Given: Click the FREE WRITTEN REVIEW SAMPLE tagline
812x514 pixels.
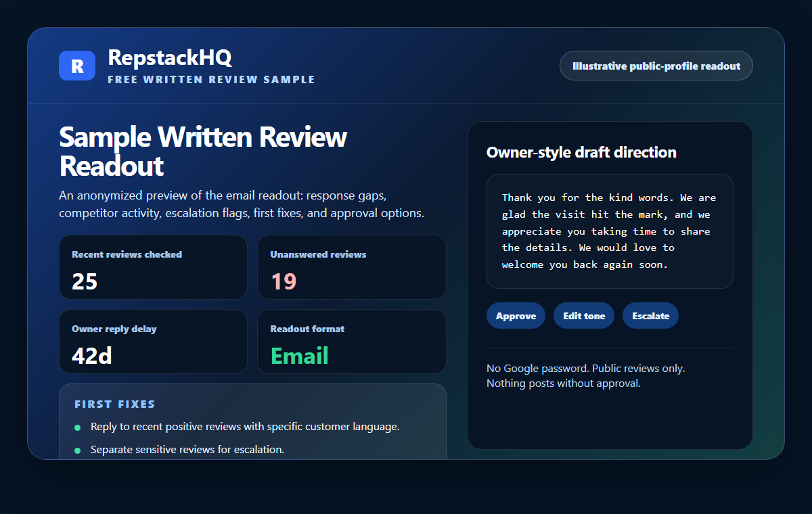Looking at the screenshot, I should click(x=211, y=80).
